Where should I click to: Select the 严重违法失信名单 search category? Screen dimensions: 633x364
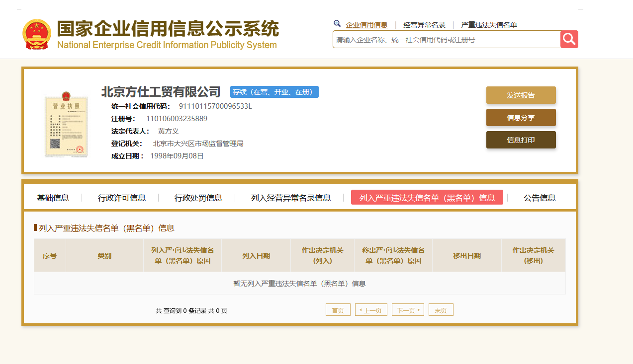tap(489, 25)
